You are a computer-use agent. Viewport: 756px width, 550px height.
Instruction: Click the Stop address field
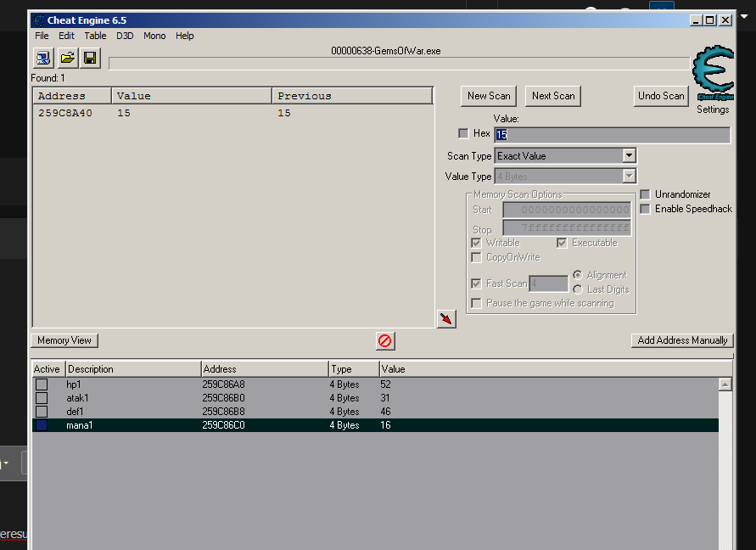567,227
